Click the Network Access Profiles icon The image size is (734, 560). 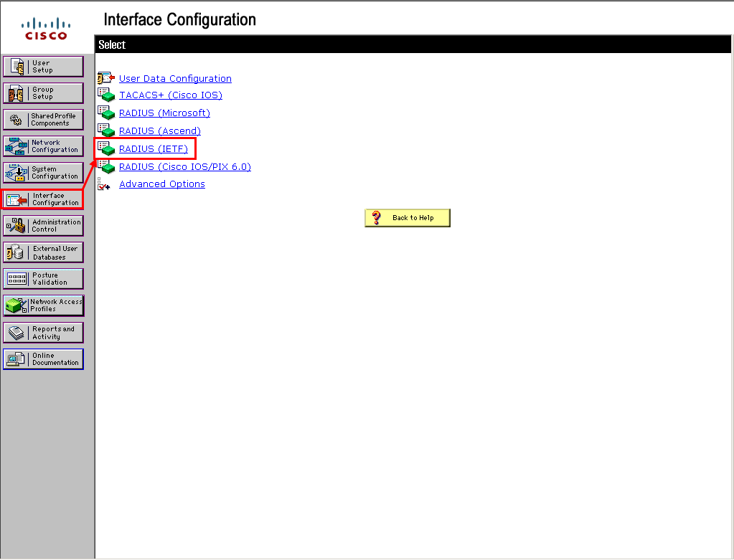pyautogui.click(x=17, y=305)
